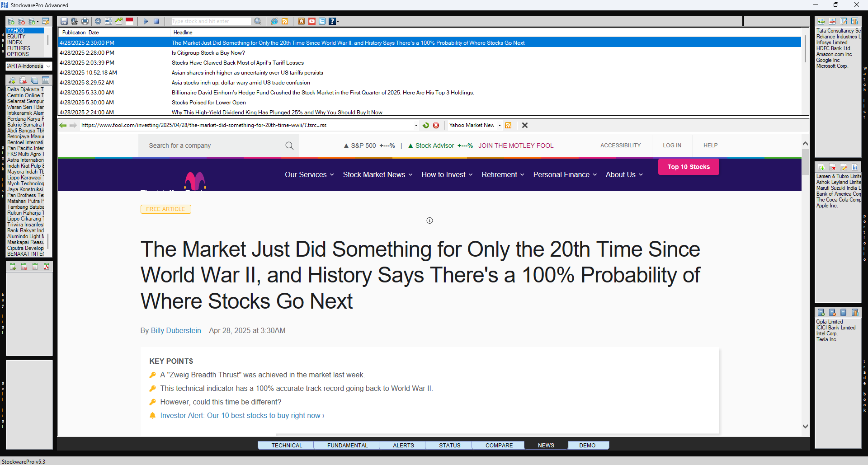This screenshot has width=868, height=465.
Task: Click the browser back green arrow
Action: click(x=63, y=125)
